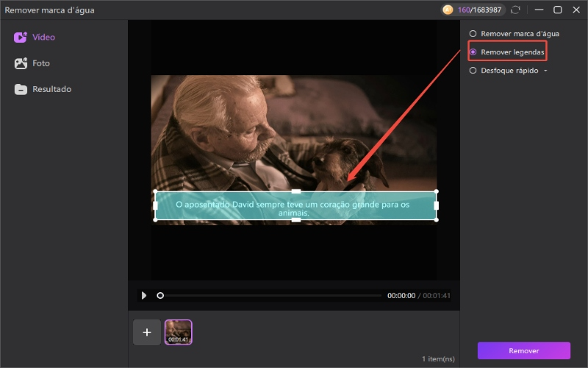Click the AI credits coin icon
This screenshot has width=588, height=368.
tap(448, 10)
